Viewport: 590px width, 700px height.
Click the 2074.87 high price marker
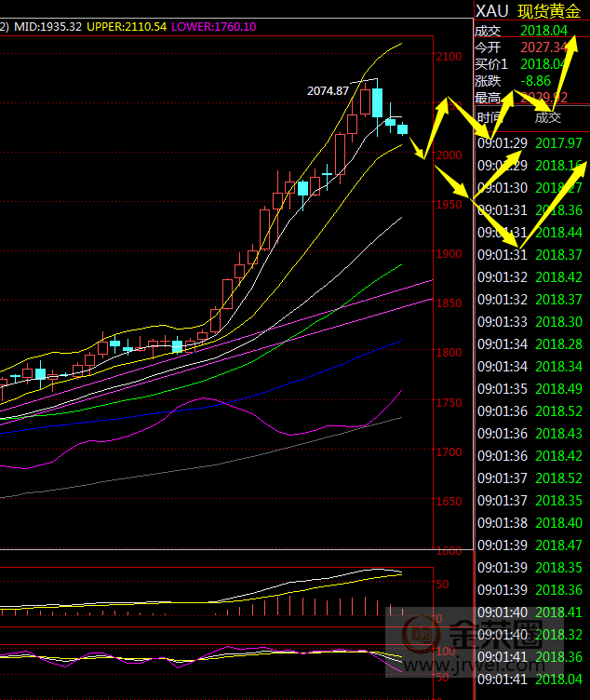tap(328, 90)
